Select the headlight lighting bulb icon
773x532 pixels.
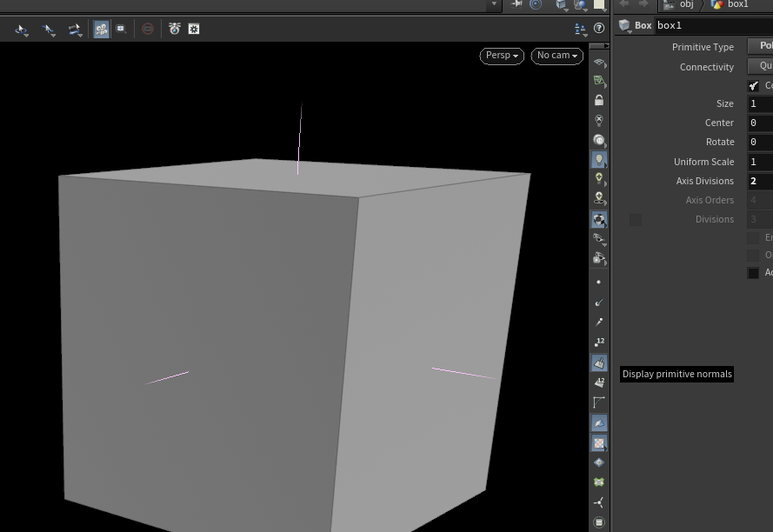[599, 160]
